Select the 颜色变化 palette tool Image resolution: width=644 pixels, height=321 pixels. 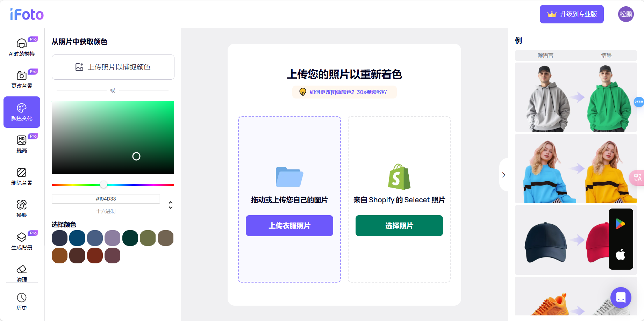click(x=22, y=112)
